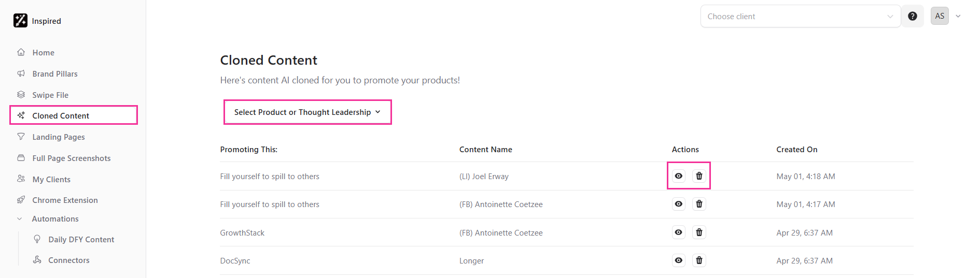Viewport: 980px width, 278px height.
Task: Delete the May 01, 4:17 AM row
Action: coord(699,204)
